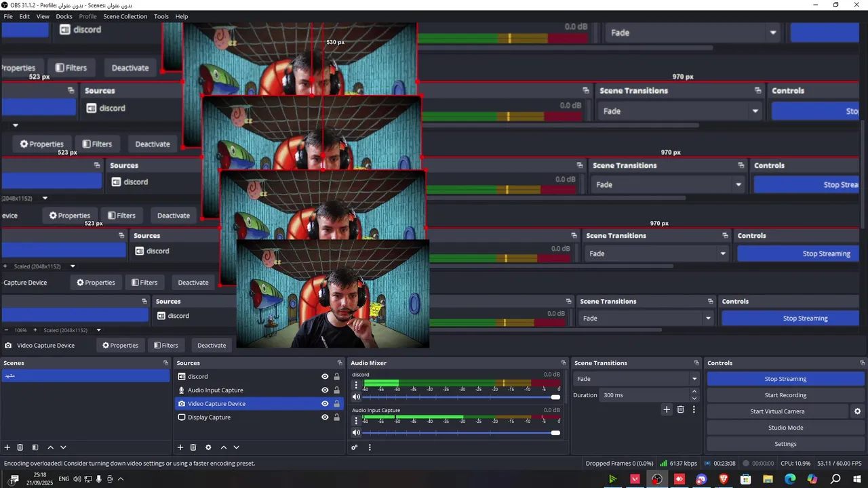Open the Tools menu

[161, 16]
